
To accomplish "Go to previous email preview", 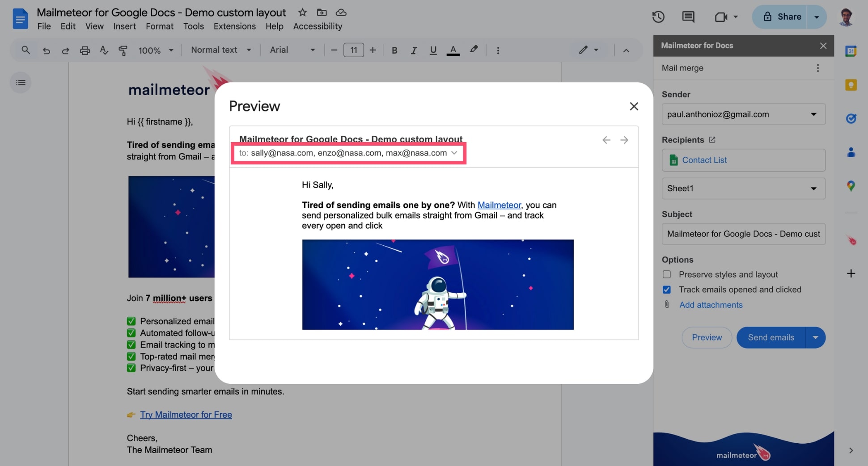I will (606, 140).
